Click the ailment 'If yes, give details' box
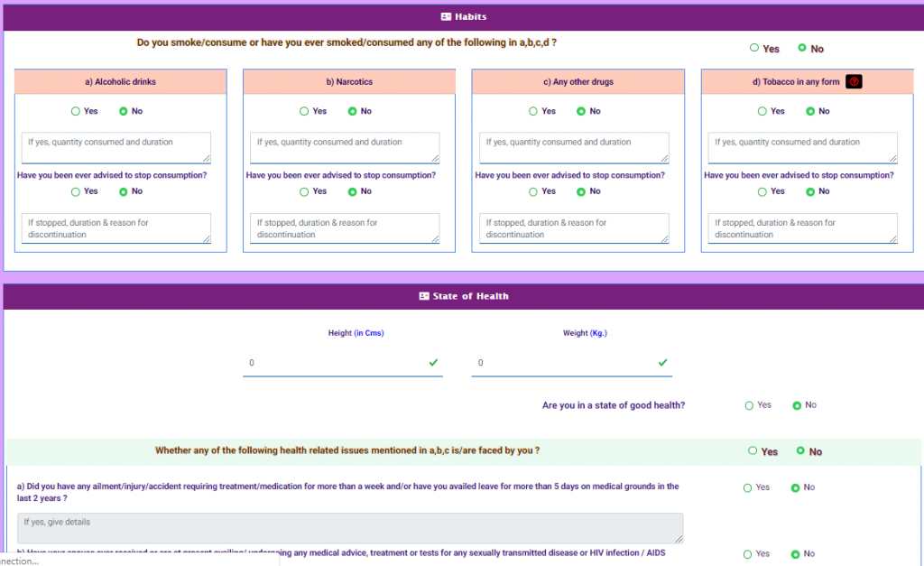The image size is (924, 566). pos(350,528)
